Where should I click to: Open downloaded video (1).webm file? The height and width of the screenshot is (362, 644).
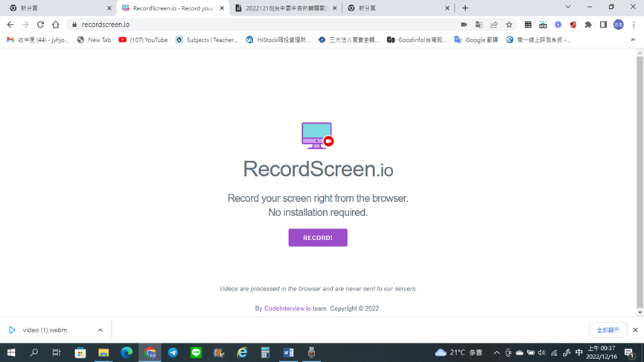45,330
